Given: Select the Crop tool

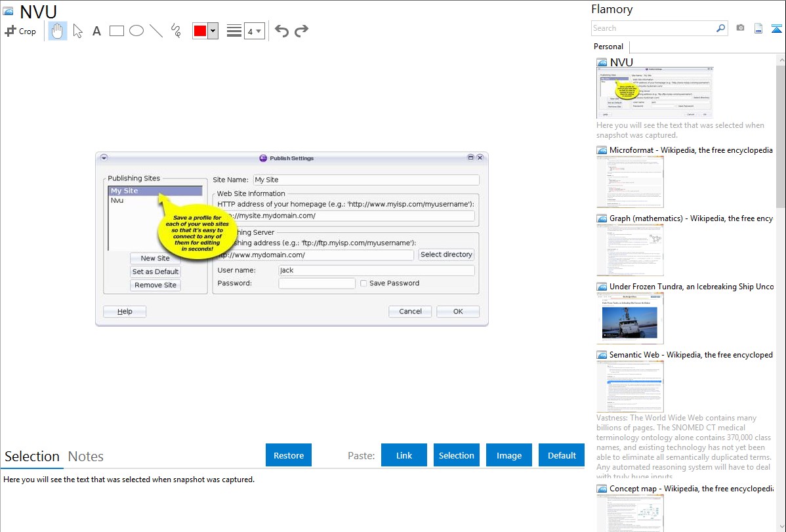Looking at the screenshot, I should [x=20, y=31].
